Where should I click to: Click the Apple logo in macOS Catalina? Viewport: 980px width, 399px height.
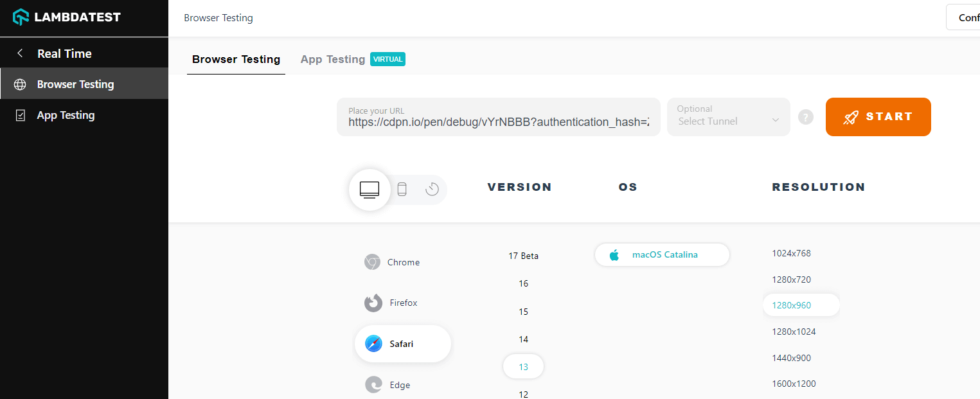click(614, 254)
